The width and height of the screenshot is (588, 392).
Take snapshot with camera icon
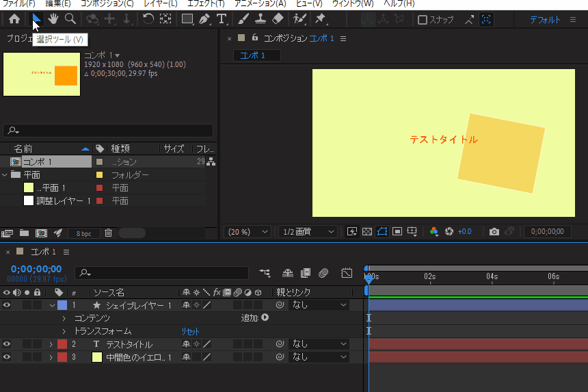[494, 232]
